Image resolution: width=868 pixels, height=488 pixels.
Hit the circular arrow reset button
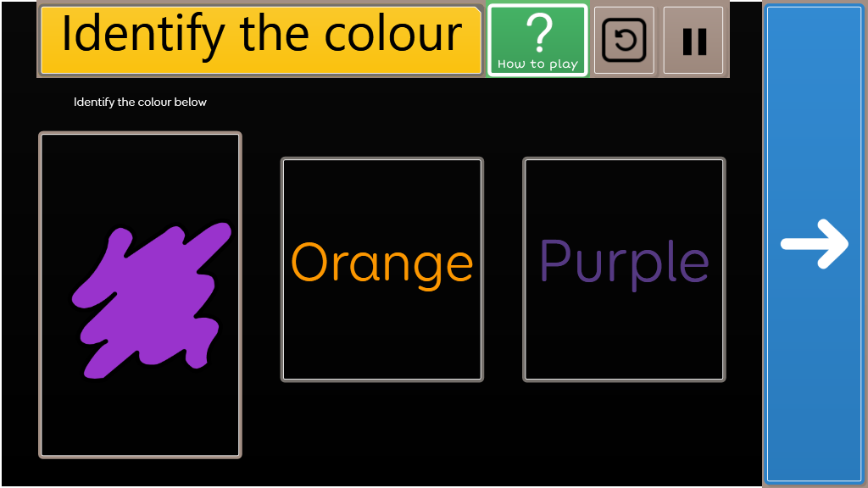(x=624, y=40)
